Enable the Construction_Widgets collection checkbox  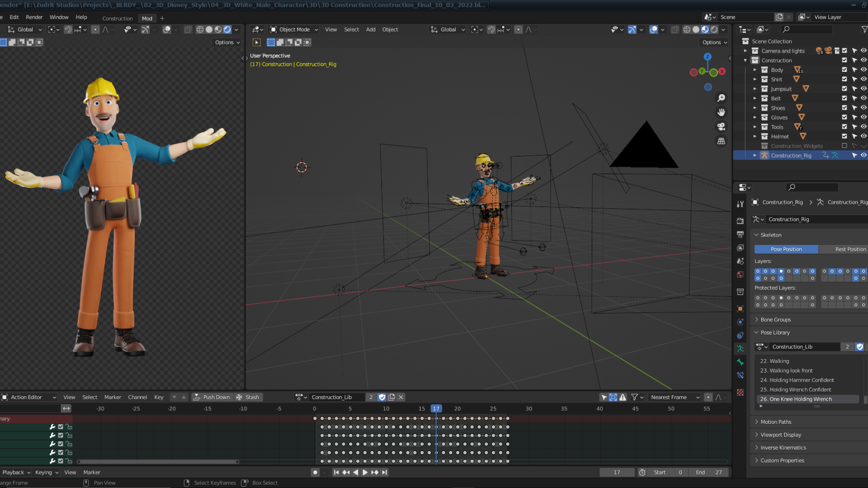[x=844, y=146]
